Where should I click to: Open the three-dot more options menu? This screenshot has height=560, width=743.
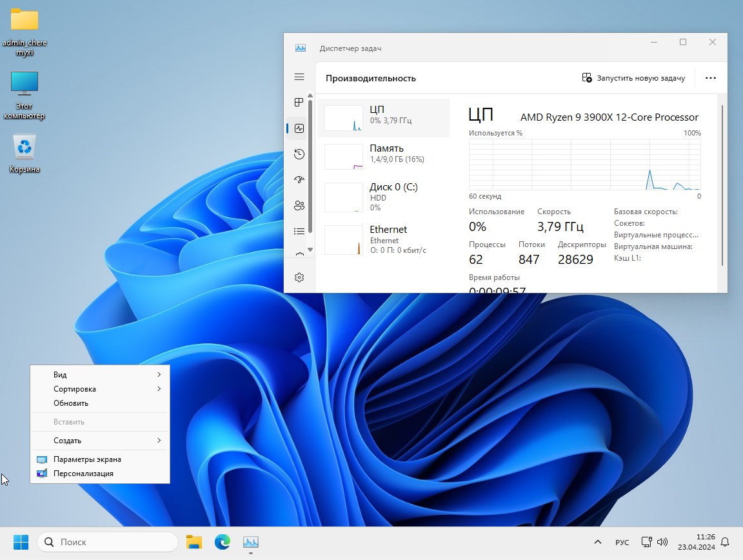[710, 78]
